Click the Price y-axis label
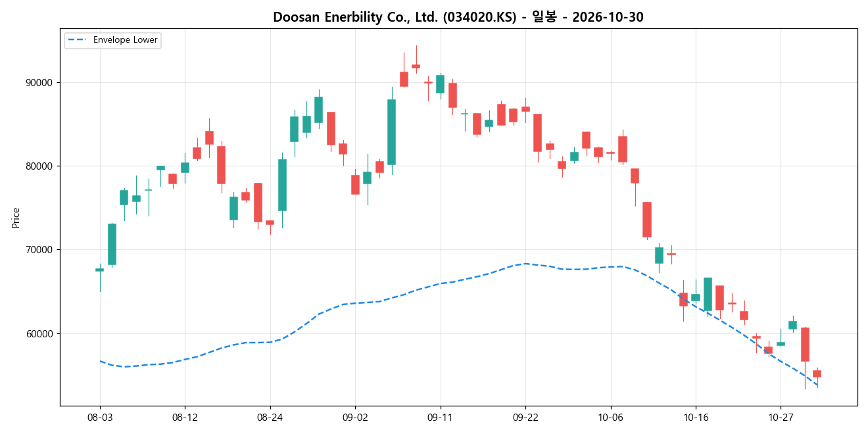Image resolution: width=868 pixels, height=434 pixels. tap(16, 218)
